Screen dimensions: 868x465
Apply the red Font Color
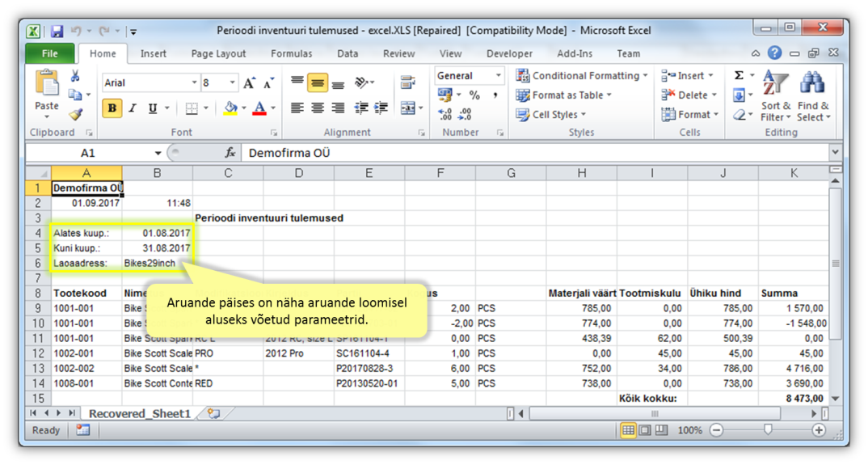(259, 108)
